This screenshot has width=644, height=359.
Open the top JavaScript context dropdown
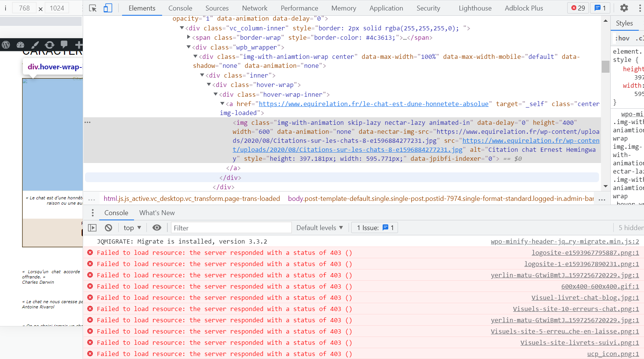132,228
